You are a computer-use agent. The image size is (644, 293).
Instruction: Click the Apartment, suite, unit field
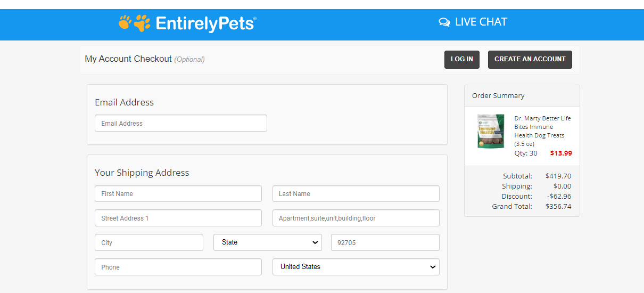[356, 218]
